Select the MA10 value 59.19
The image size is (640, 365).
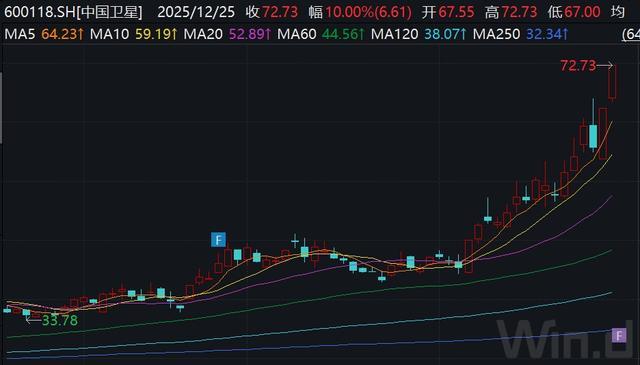click(x=156, y=34)
